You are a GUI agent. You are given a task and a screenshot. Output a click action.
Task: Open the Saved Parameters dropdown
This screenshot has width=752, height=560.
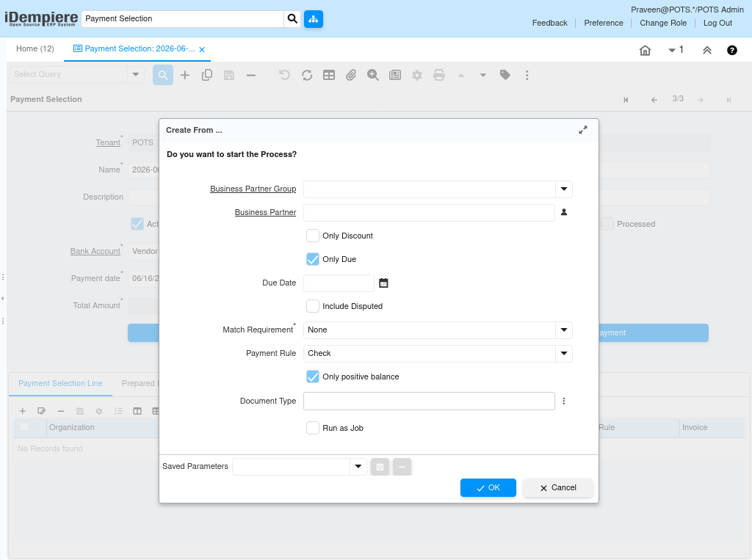coord(358,467)
